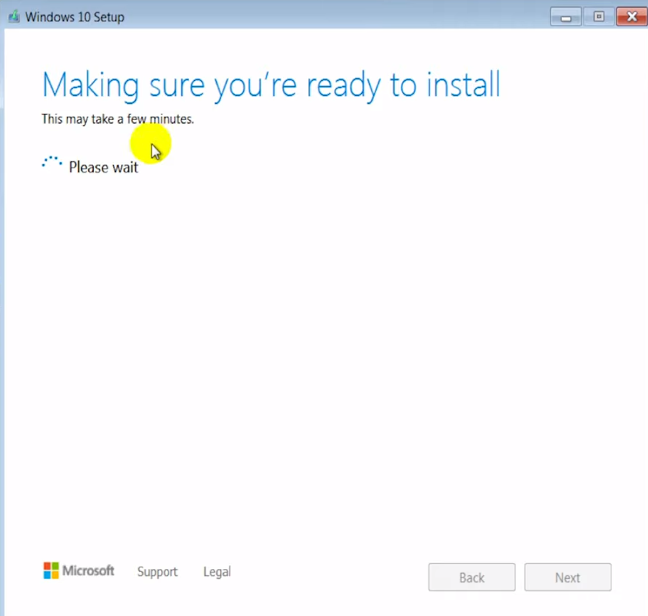Click the 'This may take a few minutes' text
The width and height of the screenshot is (648, 616).
coord(117,119)
